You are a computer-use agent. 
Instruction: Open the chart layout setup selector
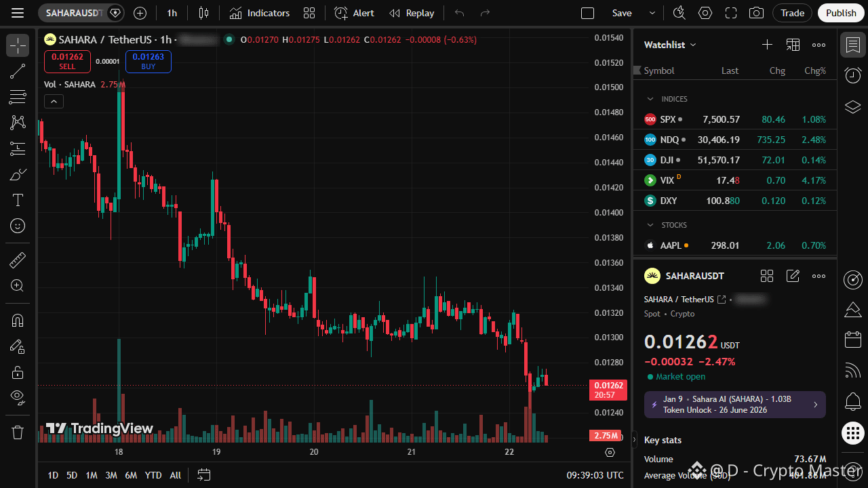(x=588, y=13)
